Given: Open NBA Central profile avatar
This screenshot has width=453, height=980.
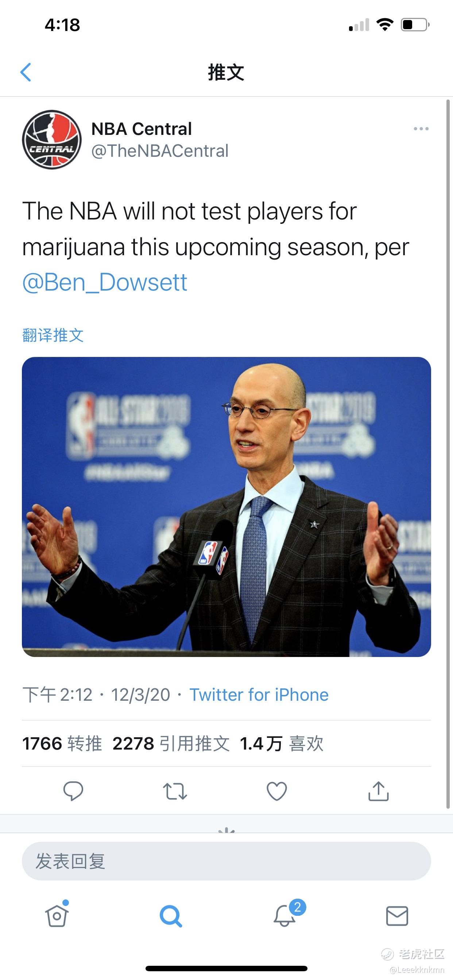Looking at the screenshot, I should point(52,140).
